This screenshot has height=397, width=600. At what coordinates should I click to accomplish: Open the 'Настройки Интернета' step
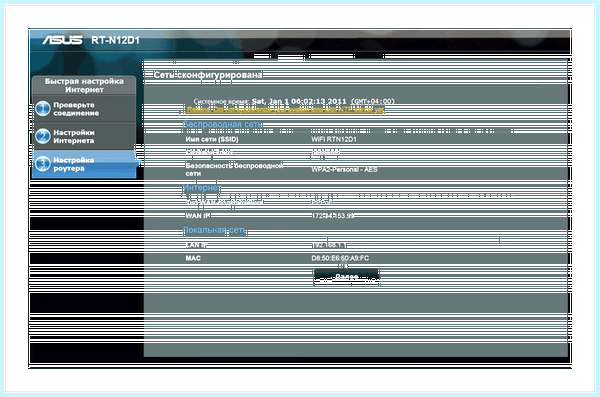(84, 136)
